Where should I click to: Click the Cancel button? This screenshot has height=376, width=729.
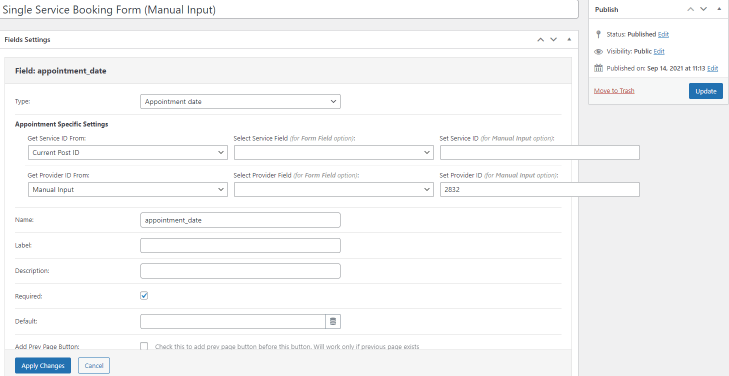pos(94,366)
